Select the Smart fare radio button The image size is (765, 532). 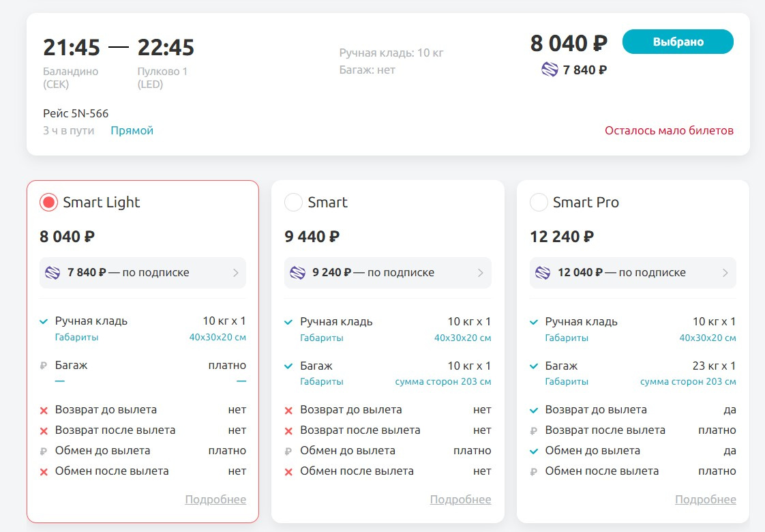[x=294, y=202]
